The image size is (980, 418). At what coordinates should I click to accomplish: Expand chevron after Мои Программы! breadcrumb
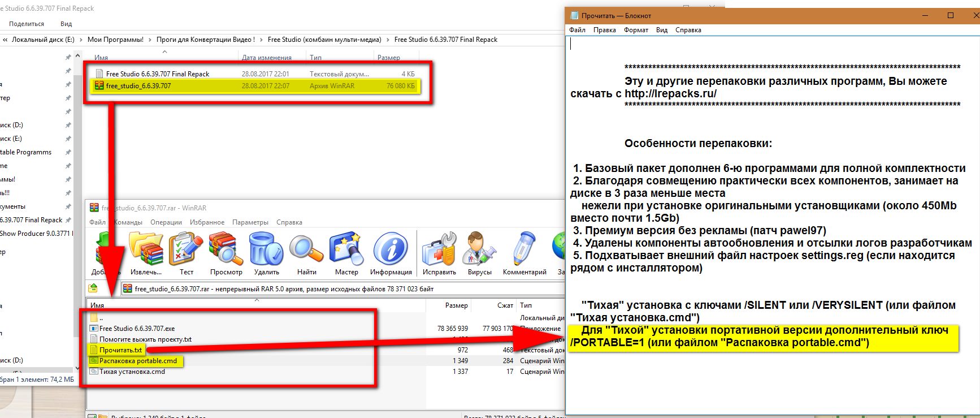pos(150,40)
